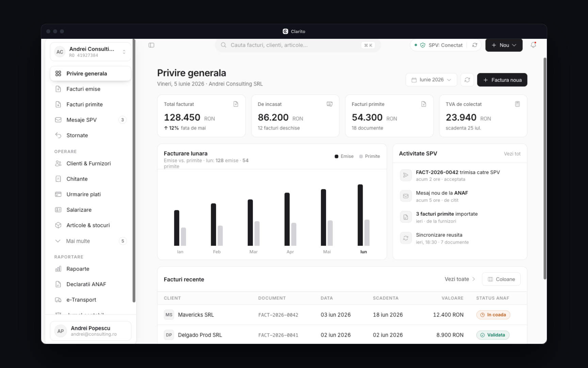Focus the Cauta facturi search field
The width and height of the screenshot is (588, 368).
coord(298,45)
